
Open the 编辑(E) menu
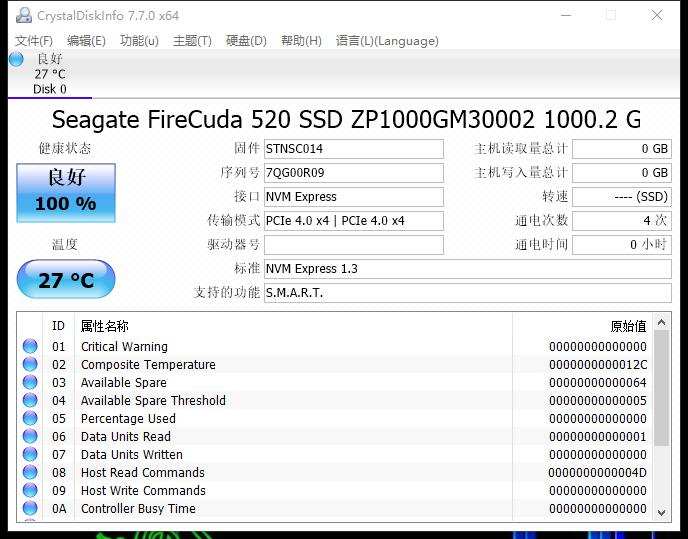click(x=86, y=41)
